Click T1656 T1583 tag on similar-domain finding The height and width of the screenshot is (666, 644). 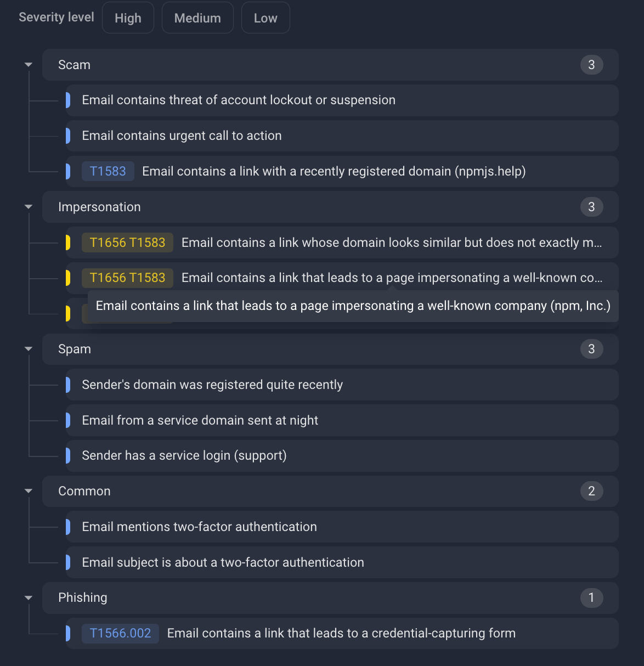pos(127,242)
